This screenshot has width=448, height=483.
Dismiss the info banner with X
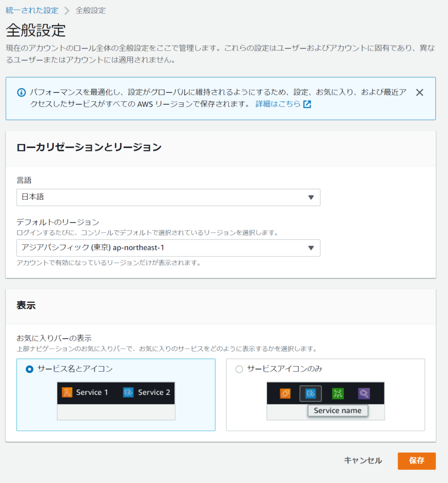pyautogui.click(x=419, y=92)
